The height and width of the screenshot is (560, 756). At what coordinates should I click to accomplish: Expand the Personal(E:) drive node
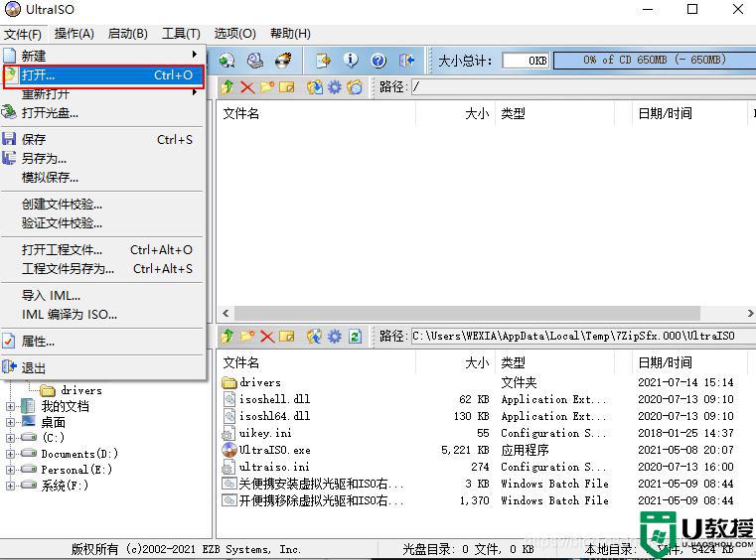pos(10,470)
